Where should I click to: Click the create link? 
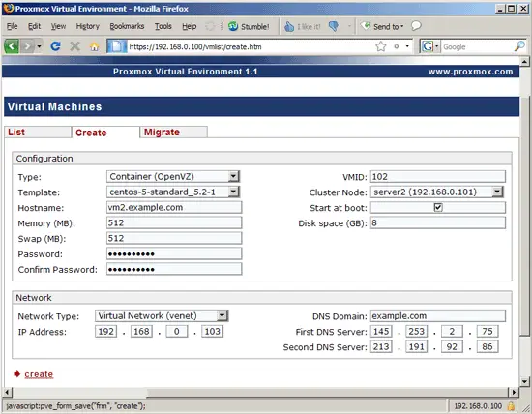(x=39, y=374)
